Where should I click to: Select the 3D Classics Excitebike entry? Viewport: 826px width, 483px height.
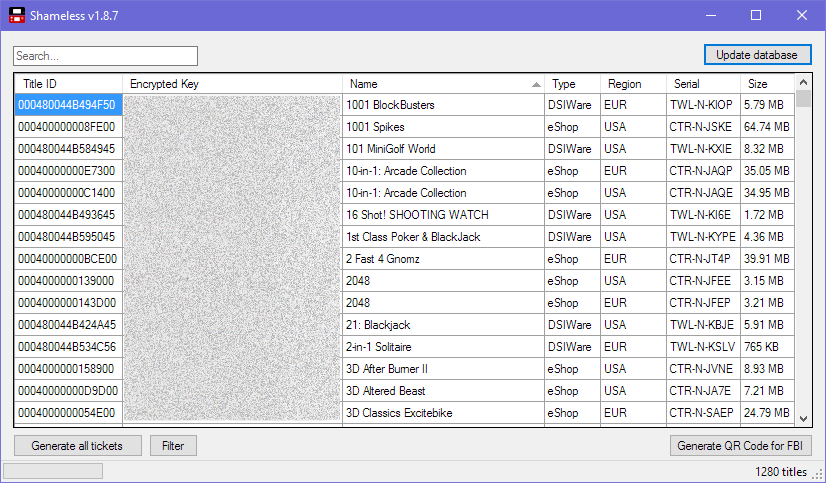pyautogui.click(x=444, y=413)
